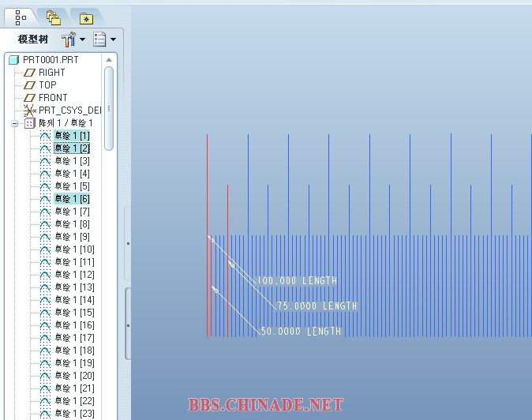Viewport: 532px width, 420px height.
Task: Collapse the 阵列 1 / 草绘 1 pattern node
Action: click(x=14, y=123)
